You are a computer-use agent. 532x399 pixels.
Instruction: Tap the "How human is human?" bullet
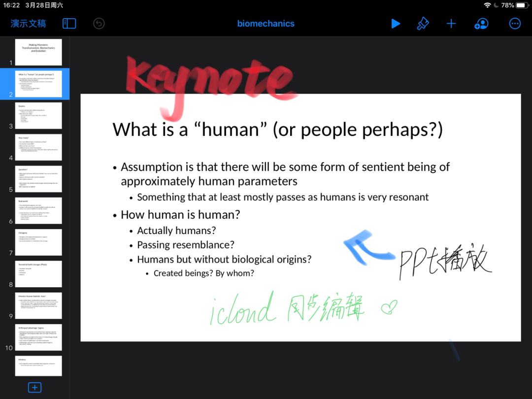coord(180,215)
